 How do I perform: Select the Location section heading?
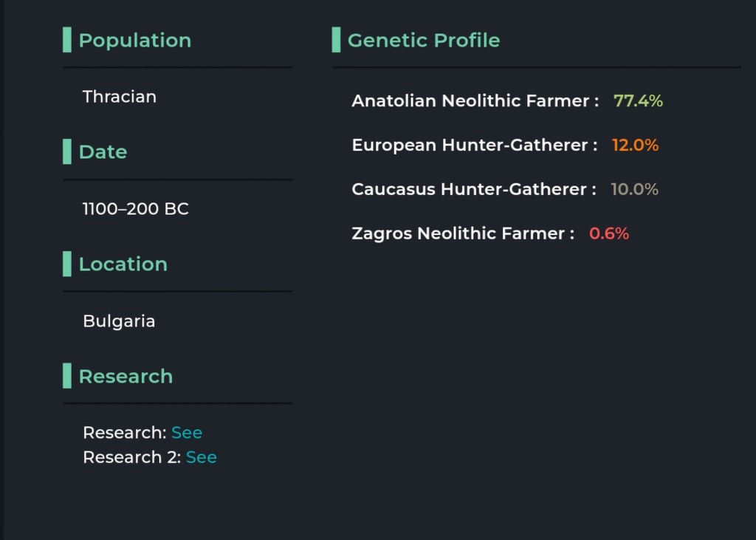[123, 264]
